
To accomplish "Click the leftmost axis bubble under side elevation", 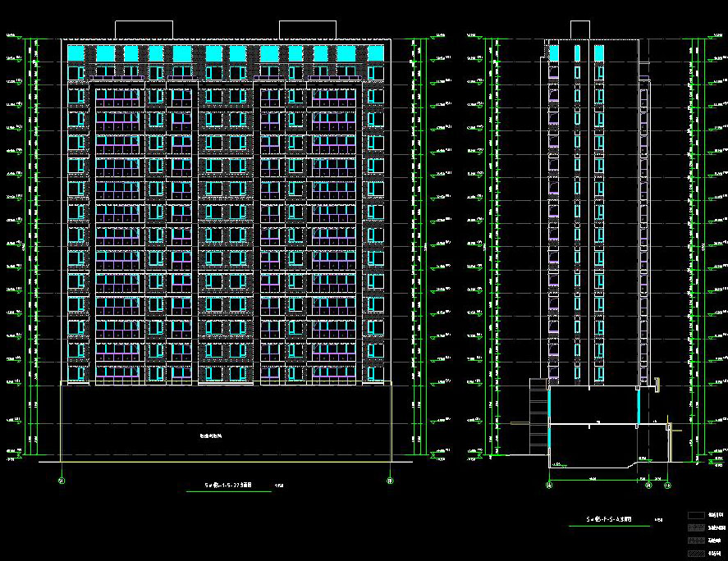I will point(549,486).
